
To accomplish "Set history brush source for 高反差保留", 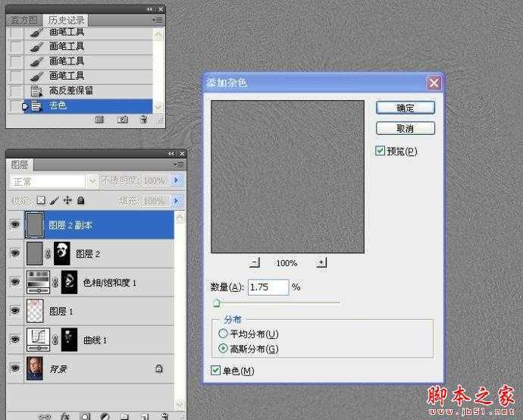I will 15,90.
